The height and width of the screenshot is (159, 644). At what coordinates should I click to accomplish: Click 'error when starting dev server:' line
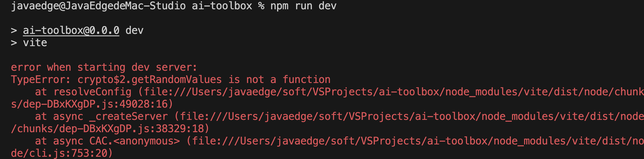pyautogui.click(x=104, y=67)
